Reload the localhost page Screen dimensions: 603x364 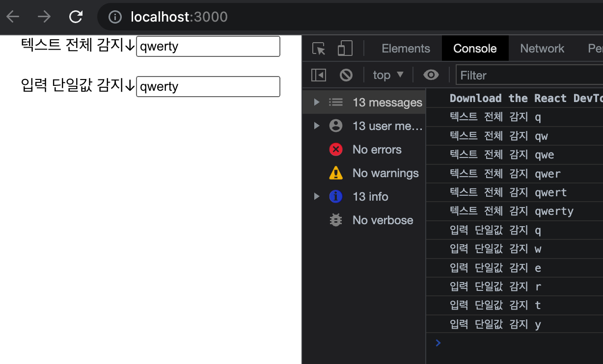click(76, 17)
